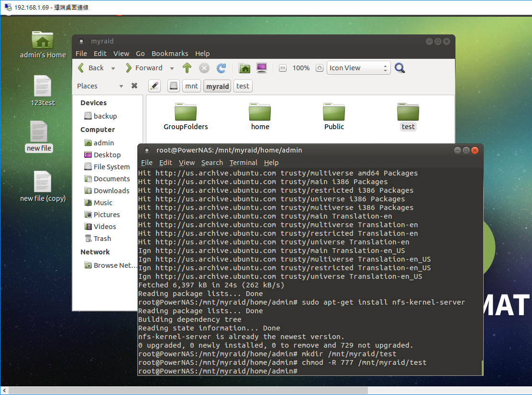The width and height of the screenshot is (532, 395).
Task: Expand Back history dropdown arrow
Action: pyautogui.click(x=113, y=68)
